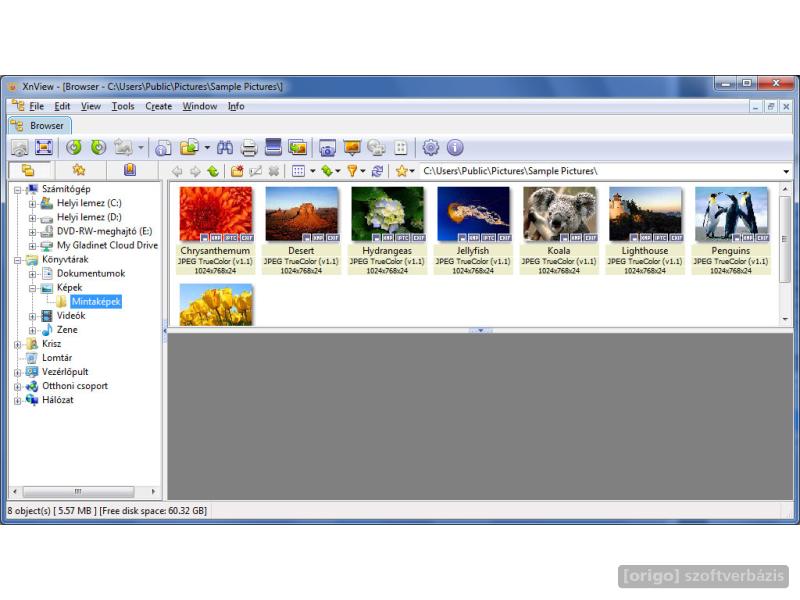Click the screen capture camera icon
Screen dimensions: 800x600
[x=327, y=147]
